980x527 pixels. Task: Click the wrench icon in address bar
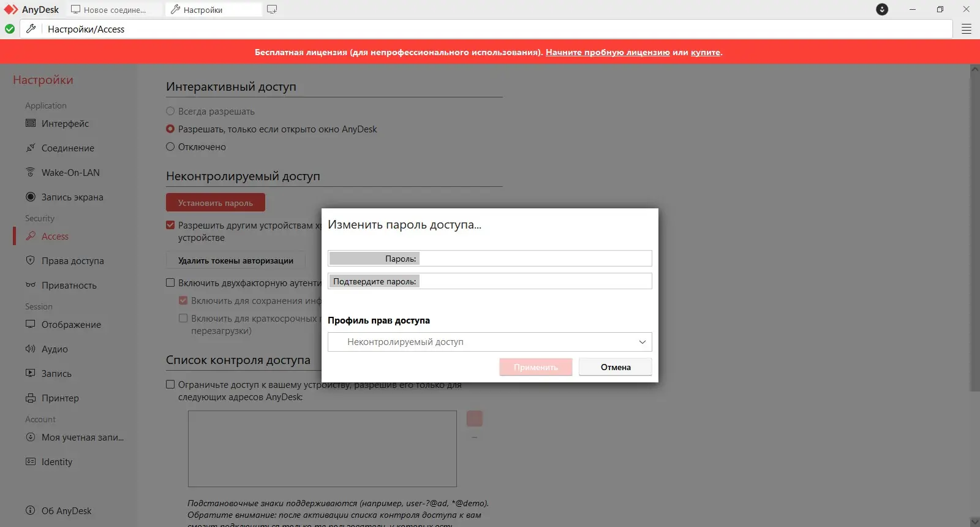pos(31,29)
